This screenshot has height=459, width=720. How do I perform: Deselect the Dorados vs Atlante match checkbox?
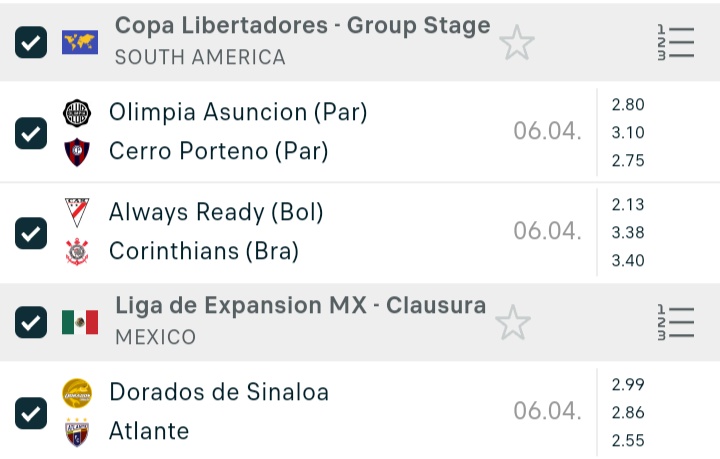pyautogui.click(x=31, y=412)
